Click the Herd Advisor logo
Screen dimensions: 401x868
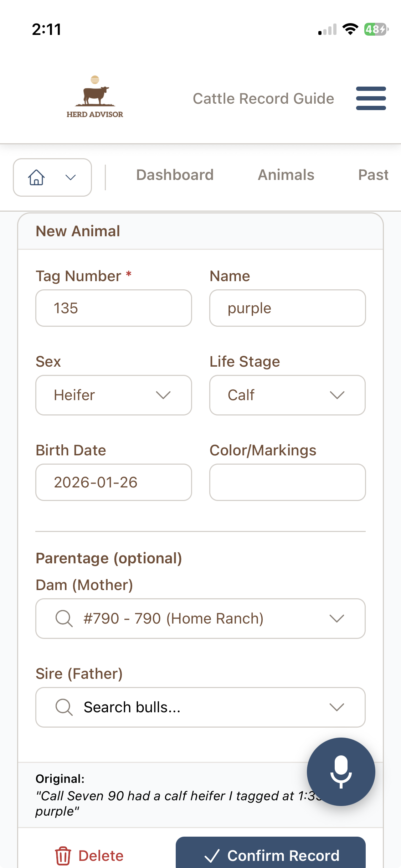click(95, 96)
